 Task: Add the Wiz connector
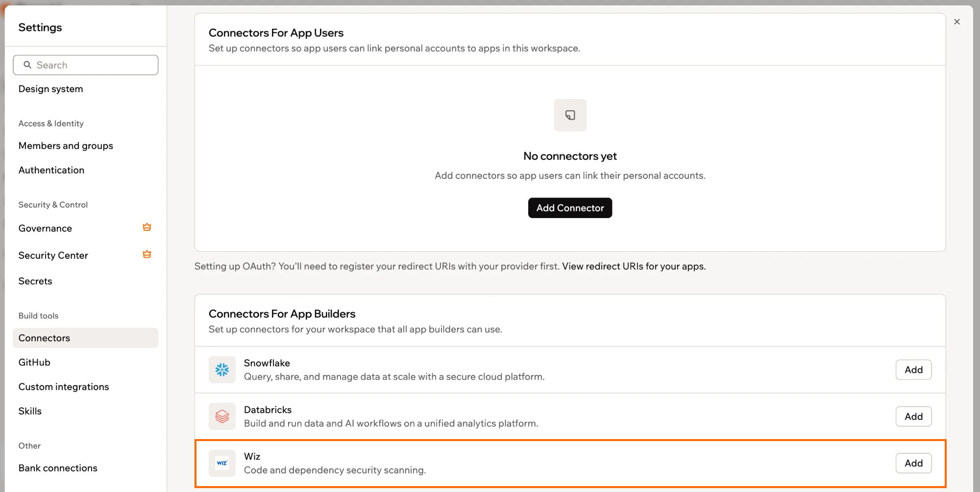click(x=913, y=463)
